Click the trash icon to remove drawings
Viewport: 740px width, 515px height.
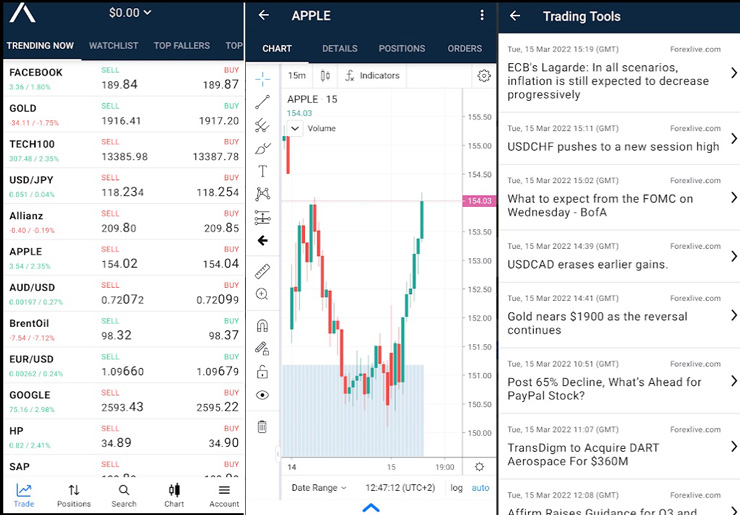pyautogui.click(x=262, y=427)
